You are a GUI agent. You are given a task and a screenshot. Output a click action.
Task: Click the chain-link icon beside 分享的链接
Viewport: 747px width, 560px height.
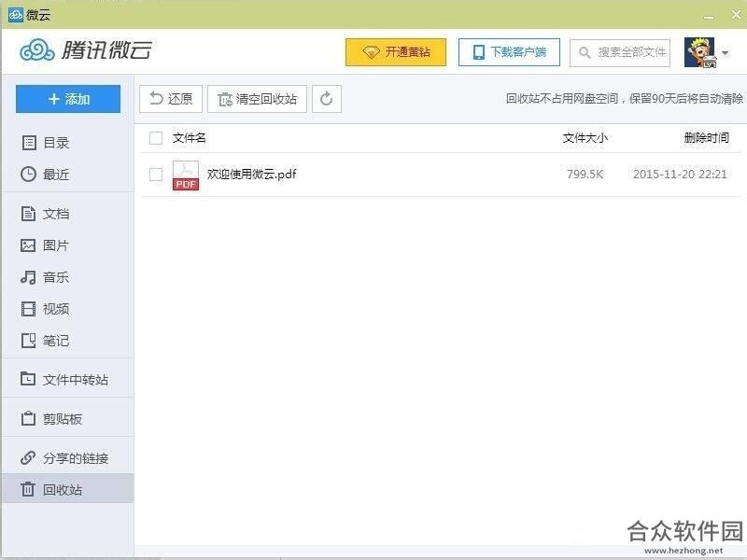tap(28, 458)
